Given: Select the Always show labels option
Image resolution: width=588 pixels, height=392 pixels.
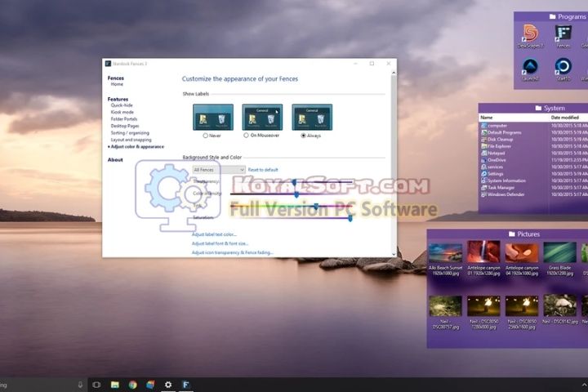Looking at the screenshot, I should [303, 136].
